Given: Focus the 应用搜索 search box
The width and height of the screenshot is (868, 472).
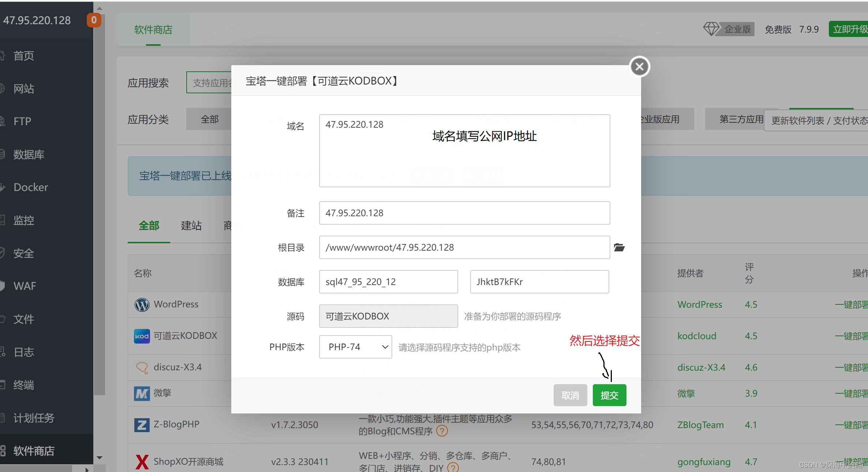Looking at the screenshot, I should click(209, 83).
